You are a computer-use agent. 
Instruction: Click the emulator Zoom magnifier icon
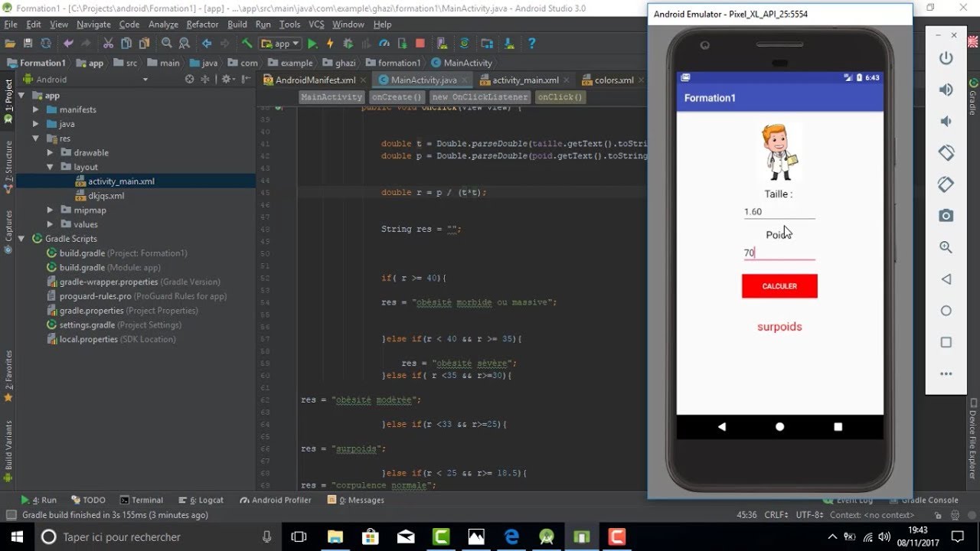click(946, 247)
